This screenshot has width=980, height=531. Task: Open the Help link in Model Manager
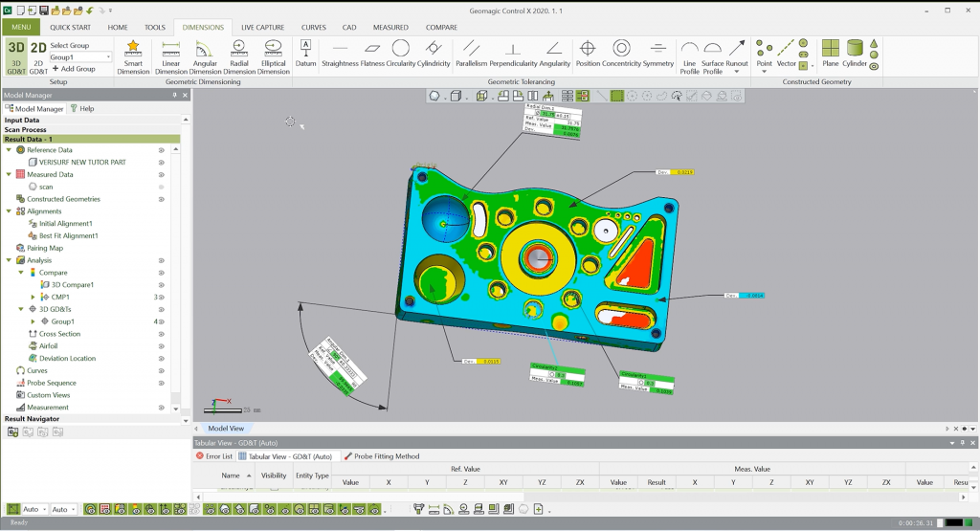(82, 109)
